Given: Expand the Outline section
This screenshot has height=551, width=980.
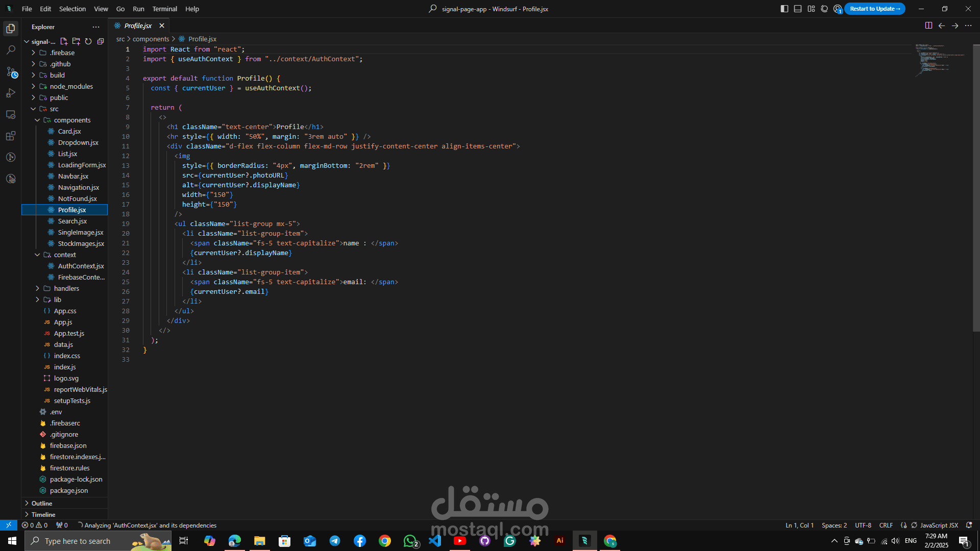Looking at the screenshot, I should pyautogui.click(x=42, y=503).
